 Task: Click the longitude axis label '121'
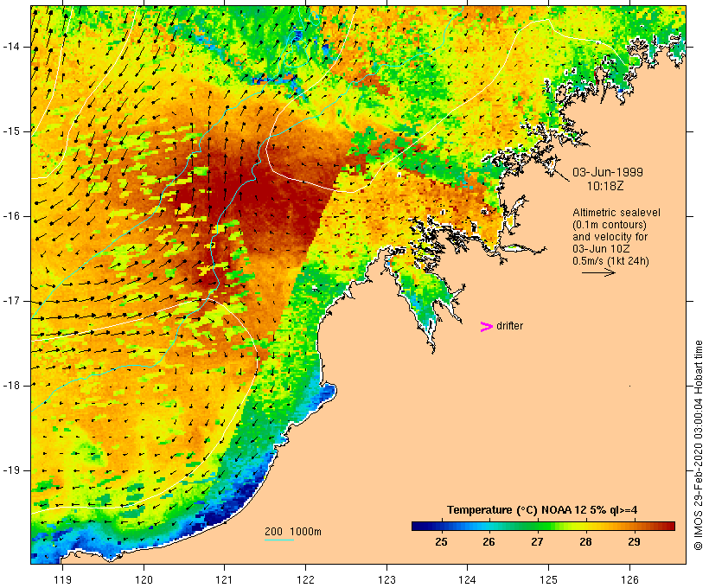pos(224,579)
